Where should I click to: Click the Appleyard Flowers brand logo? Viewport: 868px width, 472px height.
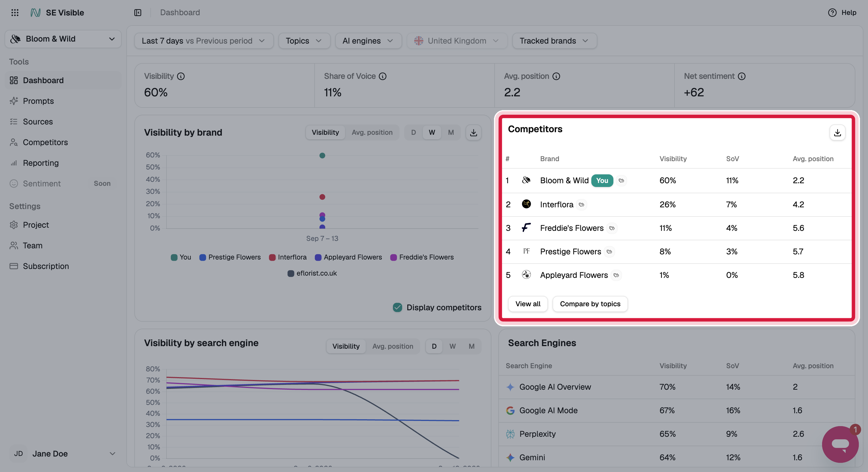pos(526,275)
